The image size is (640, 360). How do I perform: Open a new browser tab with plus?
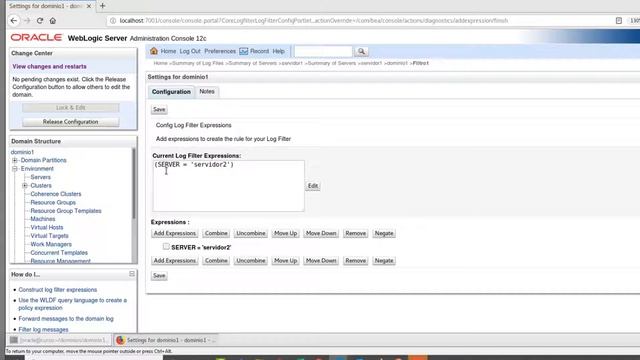pyautogui.click(x=102, y=6)
